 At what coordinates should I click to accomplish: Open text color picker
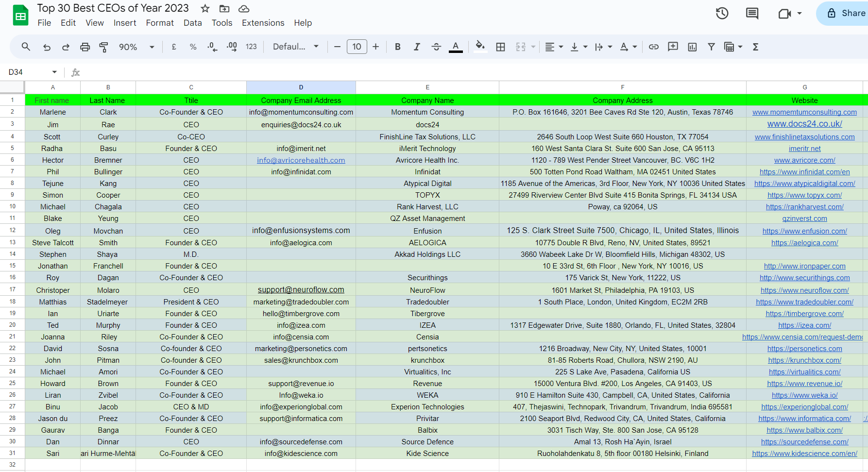456,47
